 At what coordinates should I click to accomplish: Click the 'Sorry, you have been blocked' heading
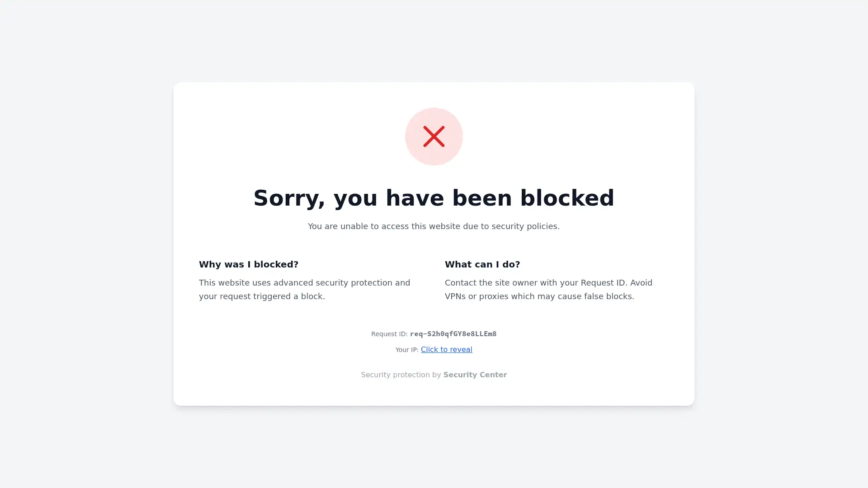tap(434, 198)
